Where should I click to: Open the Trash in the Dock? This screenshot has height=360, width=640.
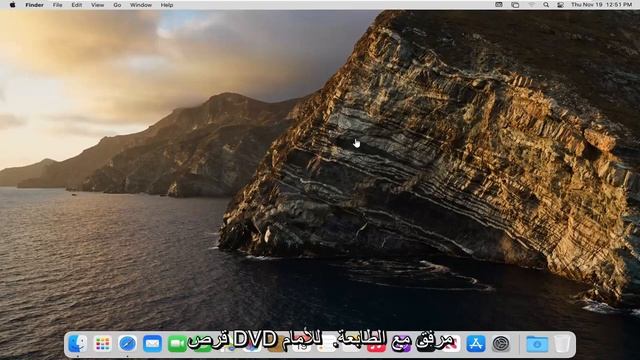(x=562, y=344)
